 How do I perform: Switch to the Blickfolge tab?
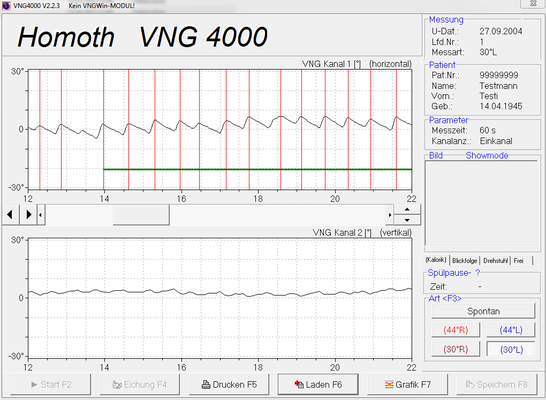pyautogui.click(x=465, y=260)
